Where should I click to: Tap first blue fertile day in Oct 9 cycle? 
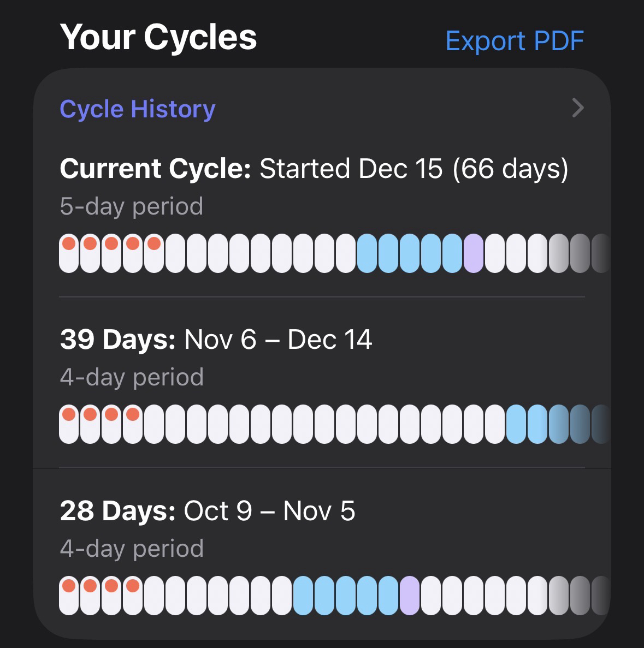click(x=303, y=595)
